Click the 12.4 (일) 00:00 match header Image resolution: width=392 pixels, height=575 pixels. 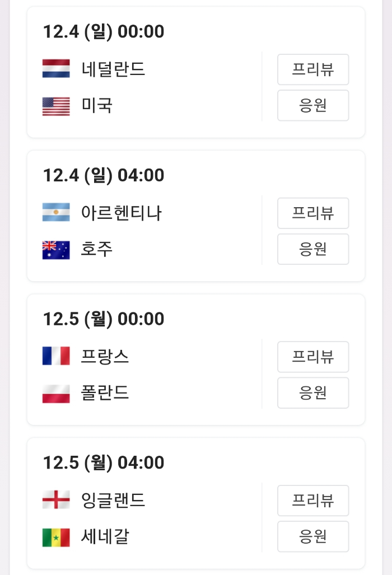104,32
